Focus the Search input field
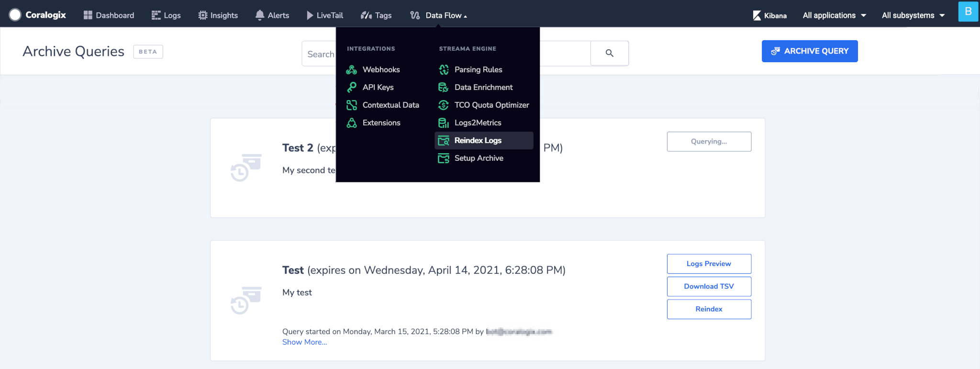980x369 pixels. [446, 54]
